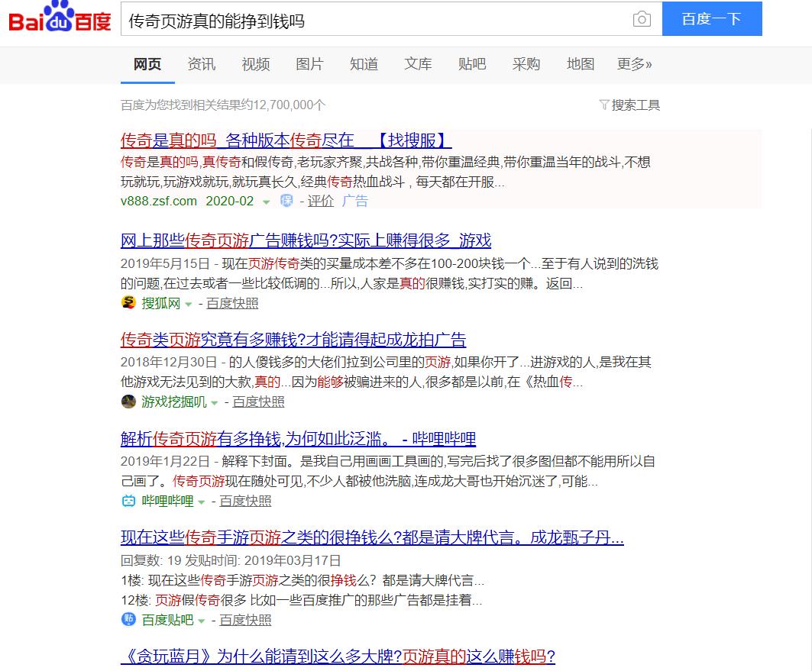Open the 贪玩蓝月 result link
Viewport: 812px width, 671px height.
(x=336, y=656)
